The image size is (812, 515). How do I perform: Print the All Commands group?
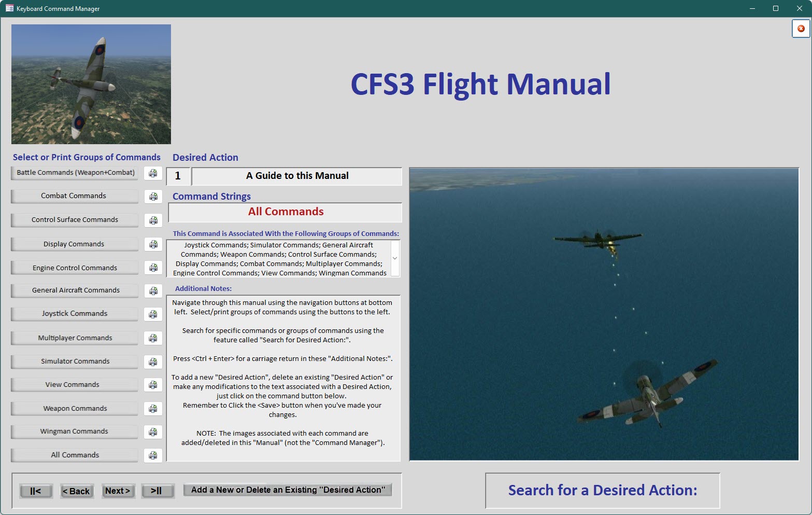(153, 455)
